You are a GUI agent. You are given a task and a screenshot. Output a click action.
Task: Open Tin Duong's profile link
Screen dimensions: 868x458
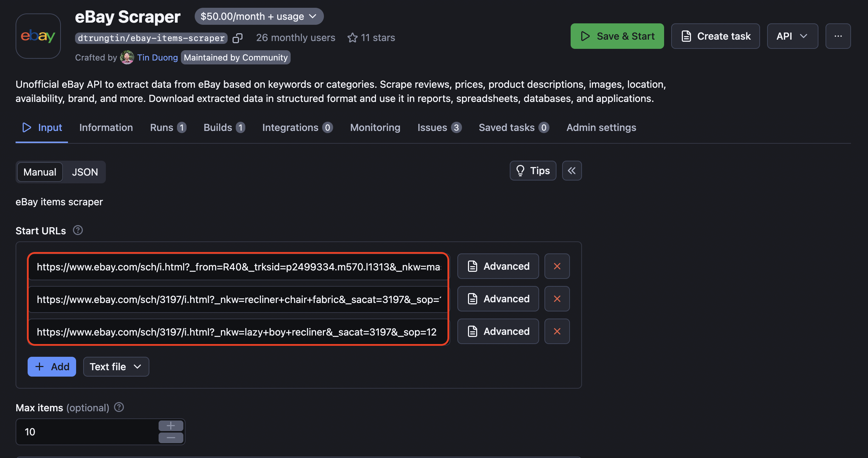pos(157,57)
